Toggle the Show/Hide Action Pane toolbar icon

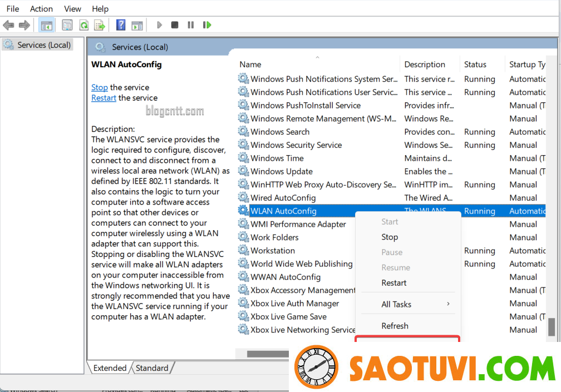coord(137,25)
